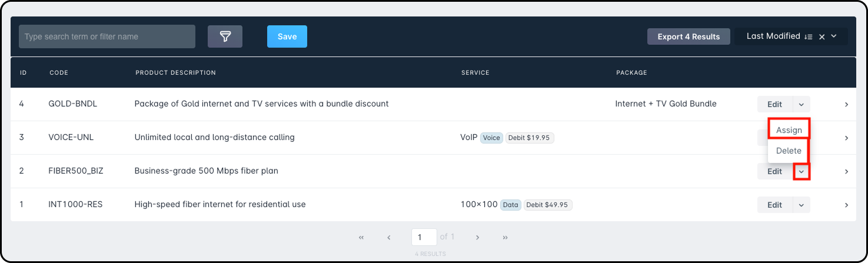Open FIBER500_BIZ row details arrow
Viewport: 868px width, 263px height.
click(x=846, y=172)
